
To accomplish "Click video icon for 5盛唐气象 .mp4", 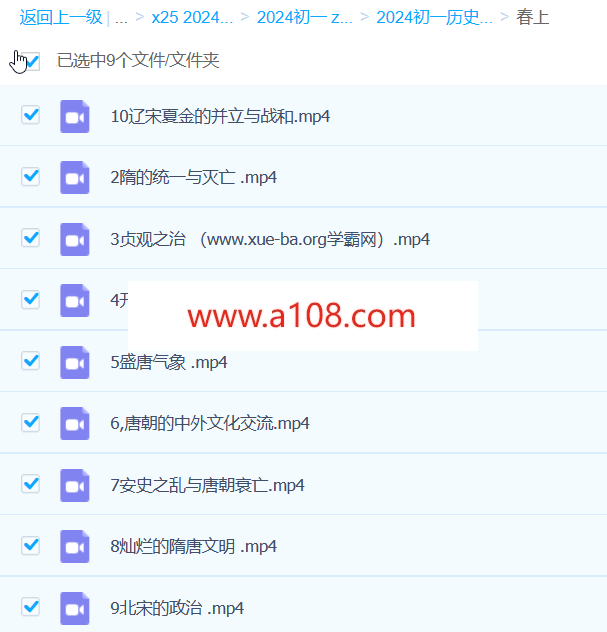I will point(75,362).
